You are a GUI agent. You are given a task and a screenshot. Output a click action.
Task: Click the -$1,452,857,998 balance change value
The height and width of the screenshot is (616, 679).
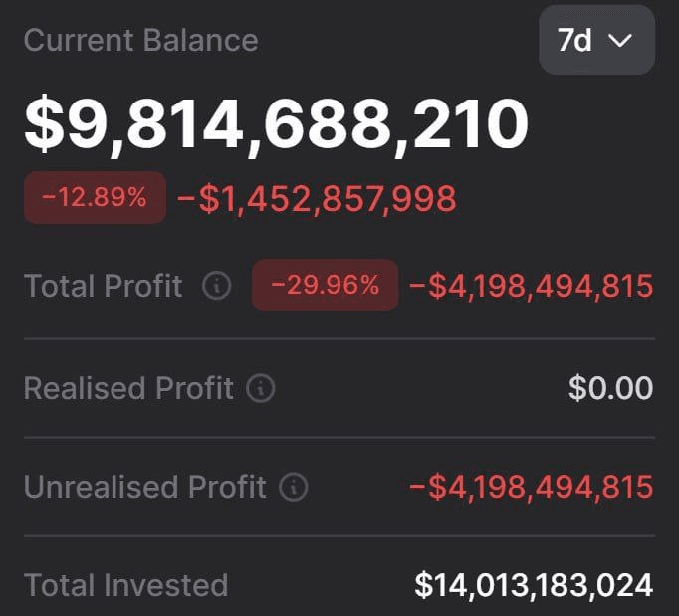click(317, 199)
